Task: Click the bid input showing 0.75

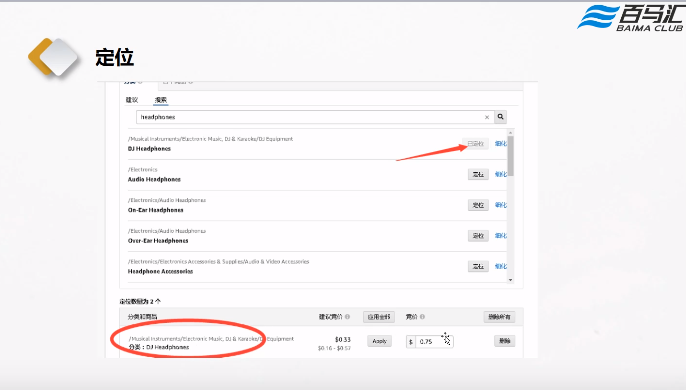Action: [x=434, y=341]
